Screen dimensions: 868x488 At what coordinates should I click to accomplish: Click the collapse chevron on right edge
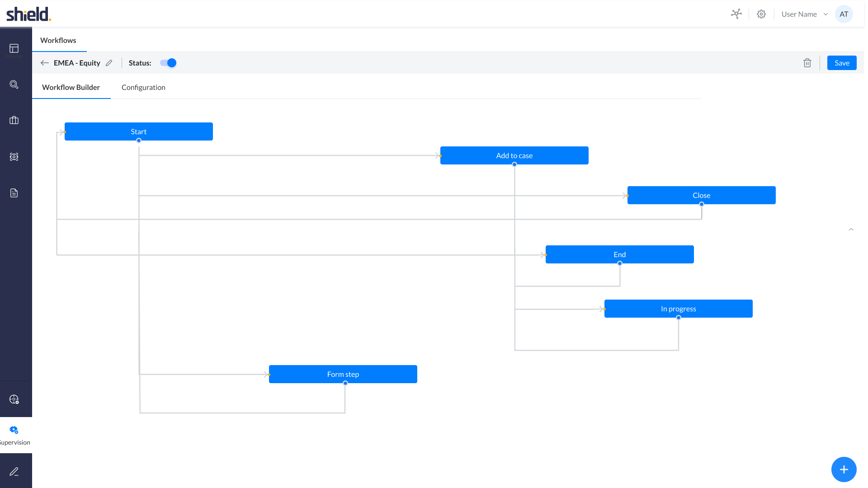(851, 230)
